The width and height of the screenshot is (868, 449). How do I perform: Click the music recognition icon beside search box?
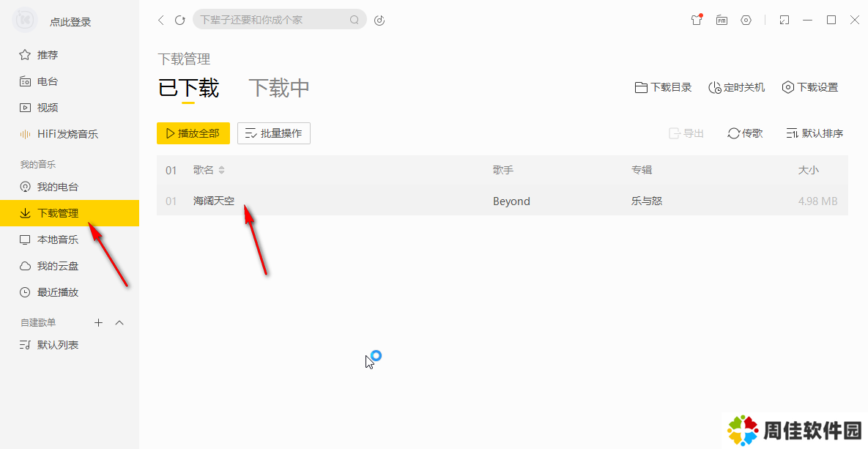(379, 20)
